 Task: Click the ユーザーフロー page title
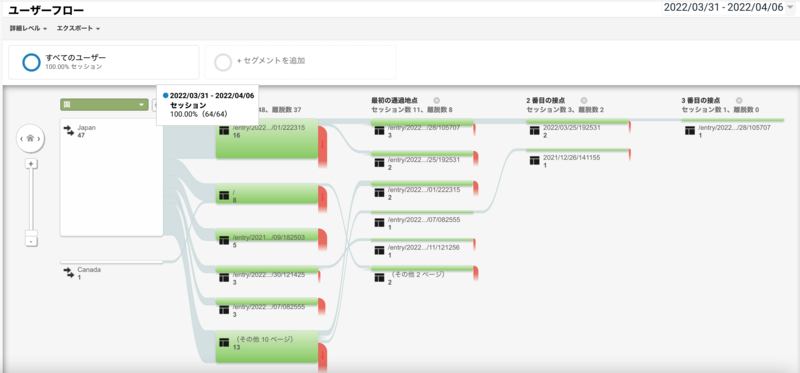click(x=46, y=10)
